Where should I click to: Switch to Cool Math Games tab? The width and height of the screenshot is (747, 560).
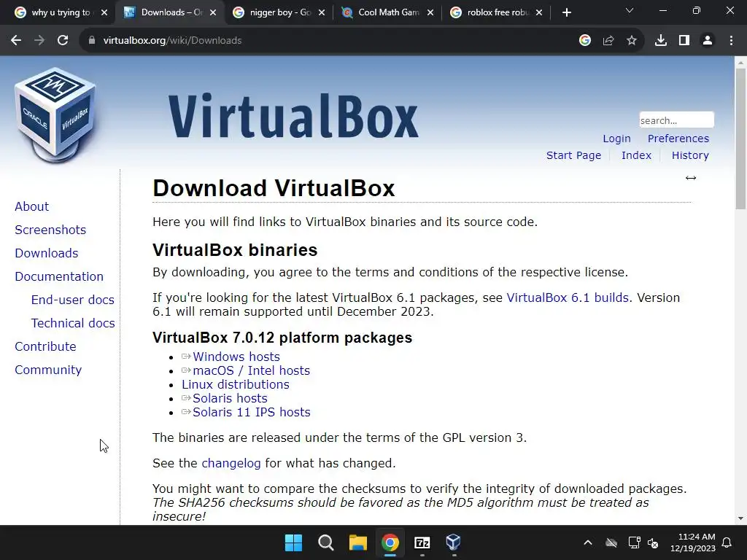click(x=388, y=13)
